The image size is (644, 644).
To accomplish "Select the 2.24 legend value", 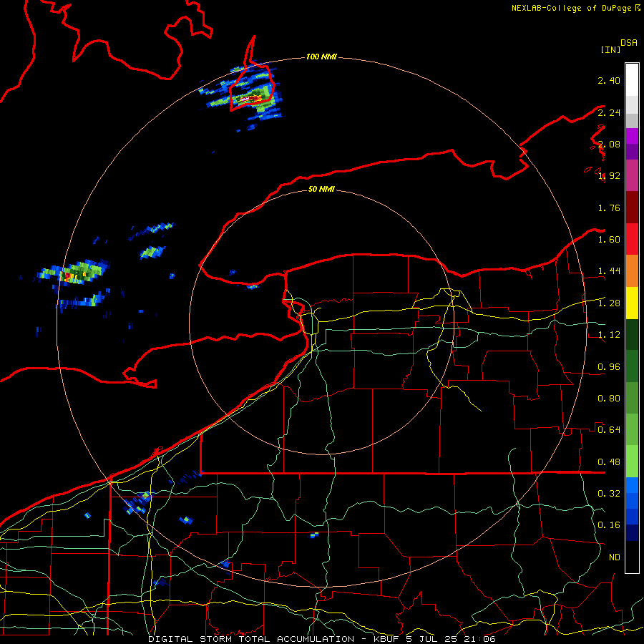I will (609, 112).
